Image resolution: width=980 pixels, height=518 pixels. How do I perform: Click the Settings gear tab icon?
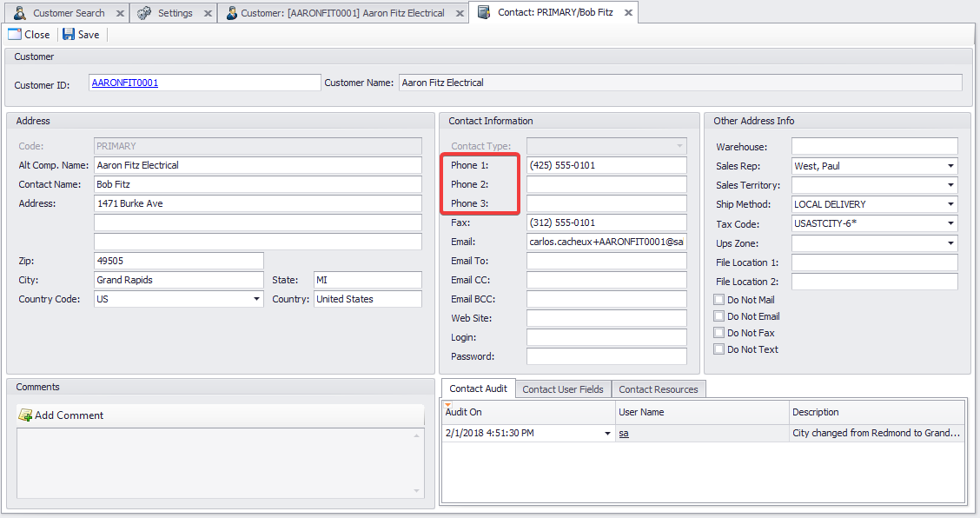tap(144, 13)
